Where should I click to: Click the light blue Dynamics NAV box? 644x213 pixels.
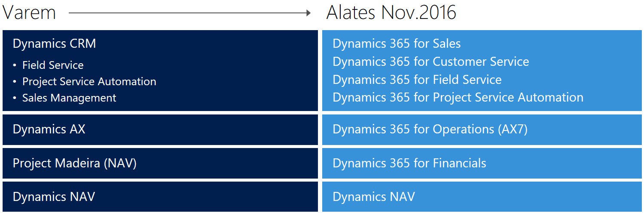(x=482, y=197)
